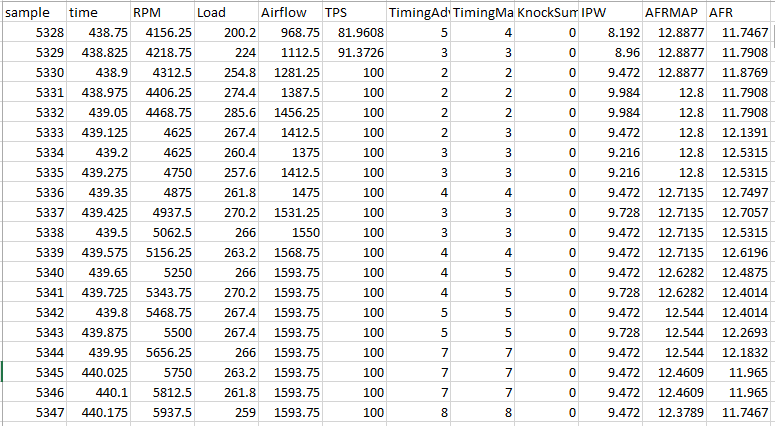775x426 pixels.
Task: Select the RPM column header cell
Action: (x=160, y=13)
